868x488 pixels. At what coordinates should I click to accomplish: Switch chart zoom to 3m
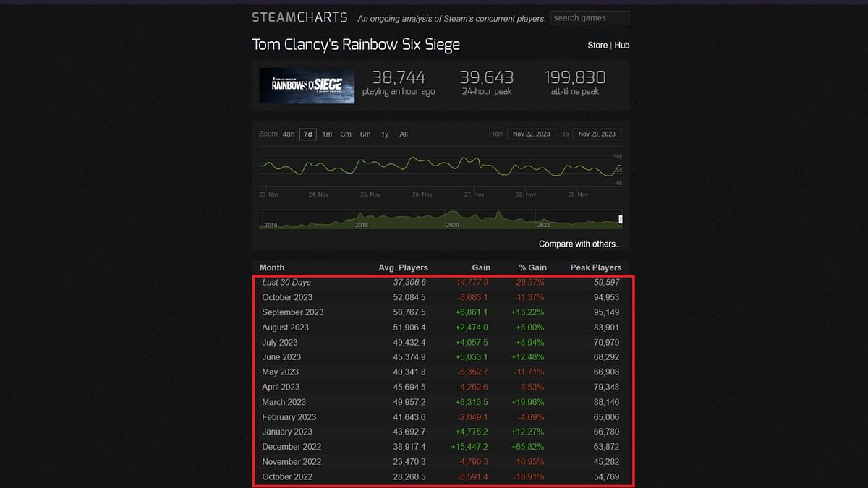pyautogui.click(x=346, y=134)
